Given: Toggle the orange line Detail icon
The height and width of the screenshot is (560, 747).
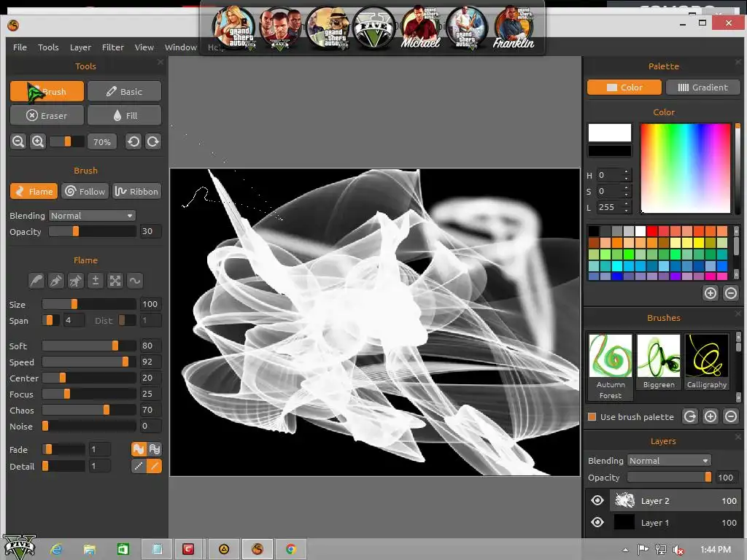Looking at the screenshot, I should pos(155,466).
